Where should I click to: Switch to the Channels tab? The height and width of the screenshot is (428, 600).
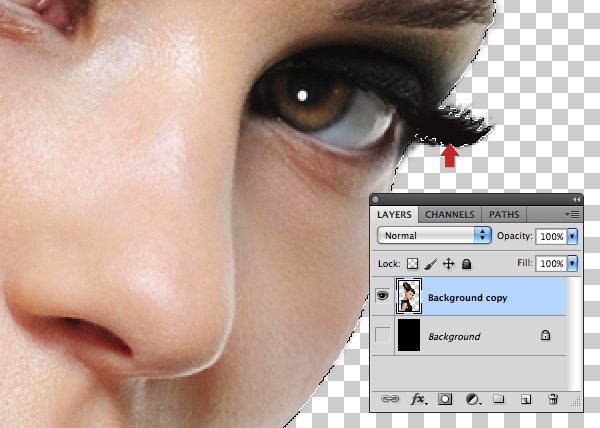[450, 215]
